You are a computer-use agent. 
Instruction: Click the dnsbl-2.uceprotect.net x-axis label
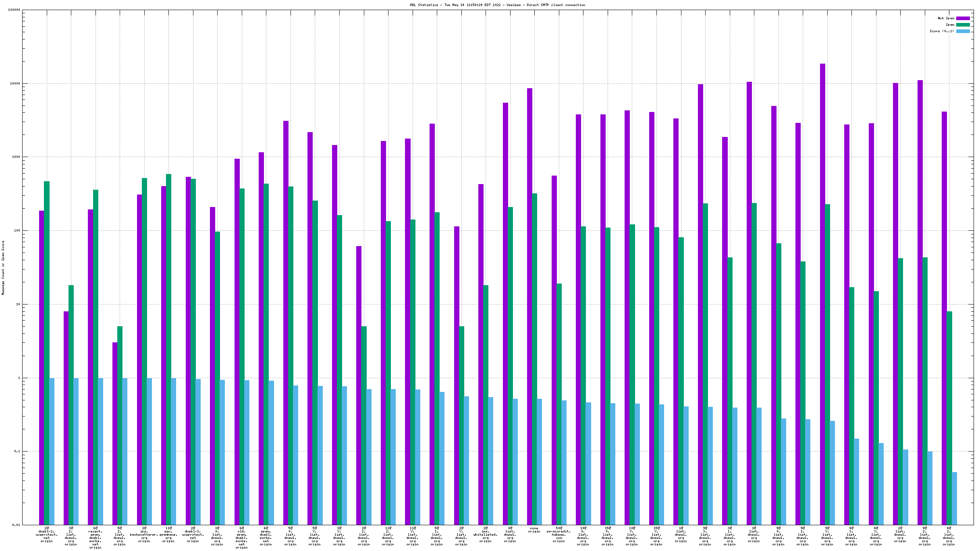tap(47, 534)
